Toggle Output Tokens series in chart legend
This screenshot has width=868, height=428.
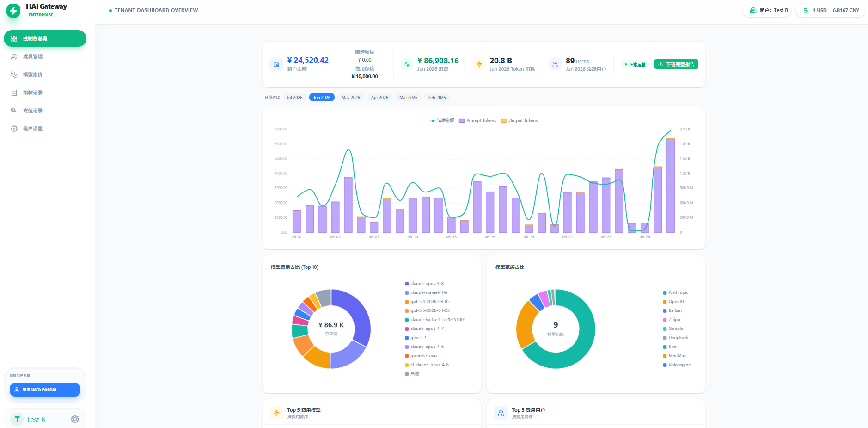pyautogui.click(x=520, y=121)
